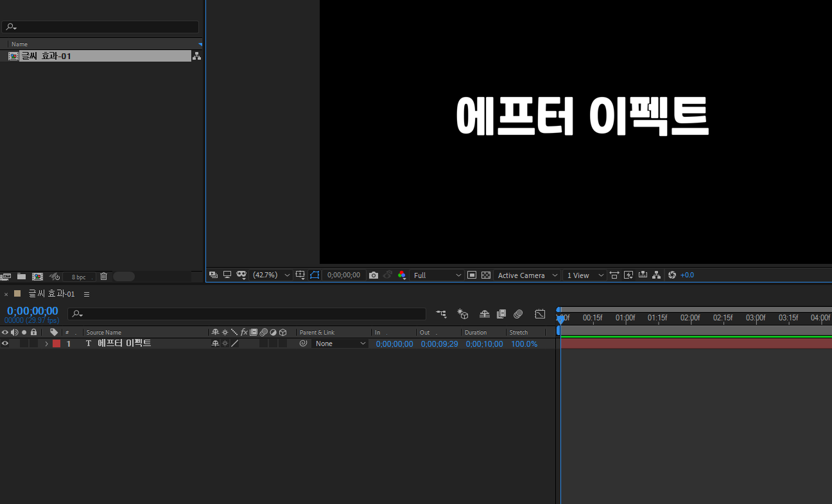Click the Primary Viewer monitor icon
832x504 pixels.
[x=227, y=275]
